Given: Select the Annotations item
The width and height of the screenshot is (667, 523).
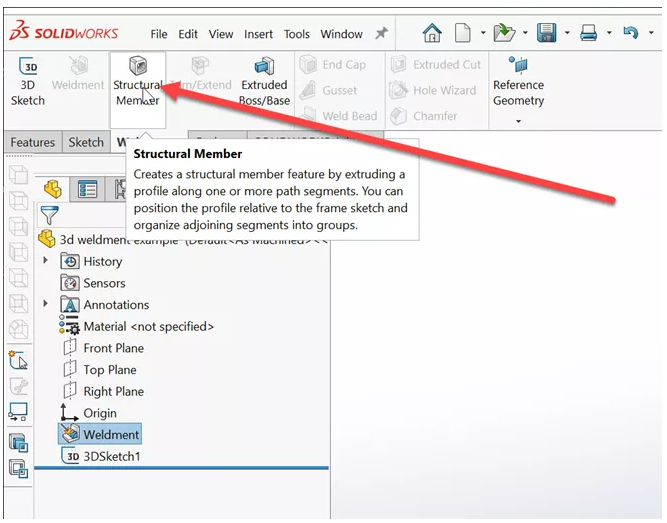Looking at the screenshot, I should [105, 305].
